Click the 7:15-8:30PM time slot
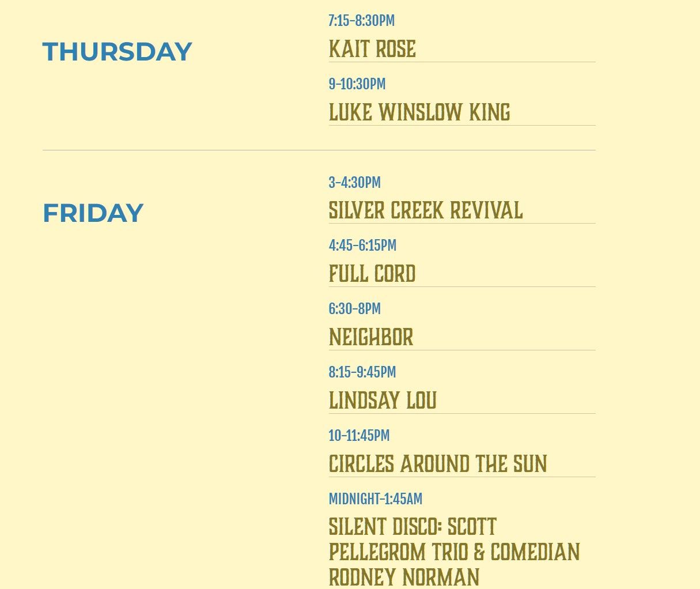This screenshot has width=700, height=589. coord(361,21)
